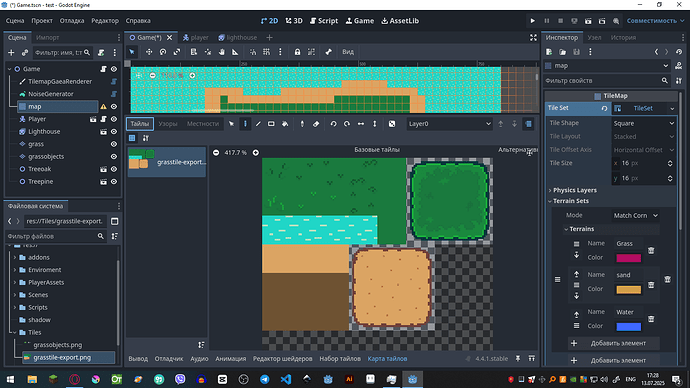690x388 pixels.
Task: Run the project with play button
Action: (x=532, y=21)
